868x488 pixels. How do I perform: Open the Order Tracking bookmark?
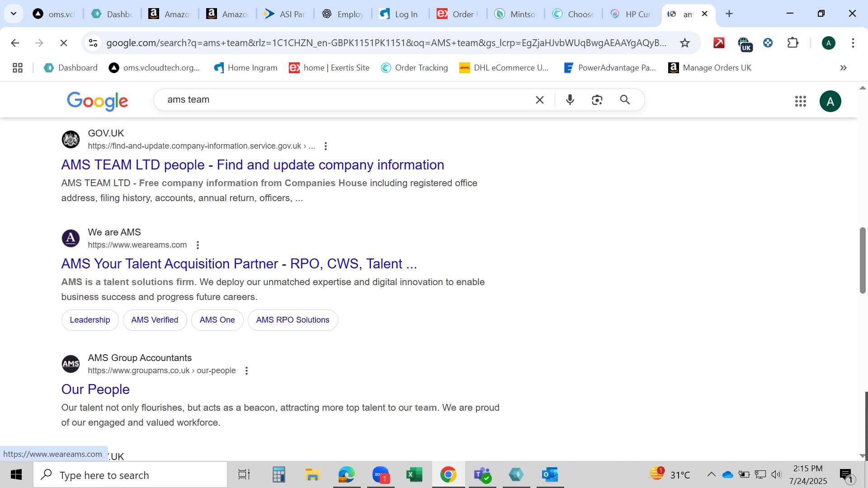click(x=415, y=68)
